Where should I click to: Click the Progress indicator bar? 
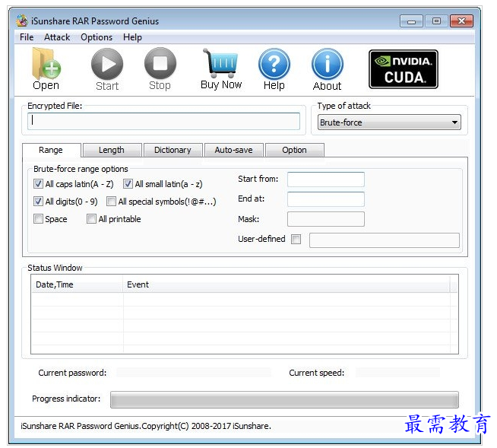tap(284, 399)
